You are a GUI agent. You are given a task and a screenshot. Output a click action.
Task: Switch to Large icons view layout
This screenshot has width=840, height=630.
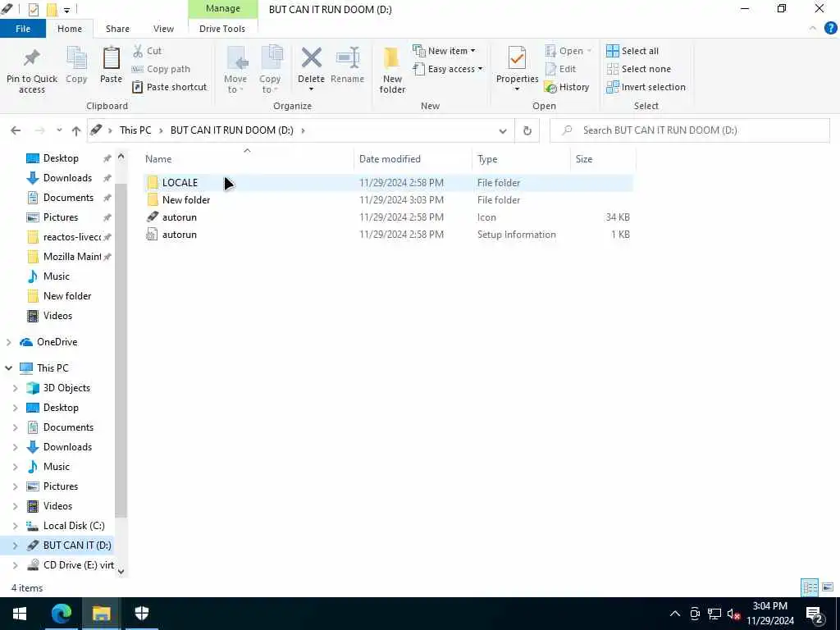point(828,587)
